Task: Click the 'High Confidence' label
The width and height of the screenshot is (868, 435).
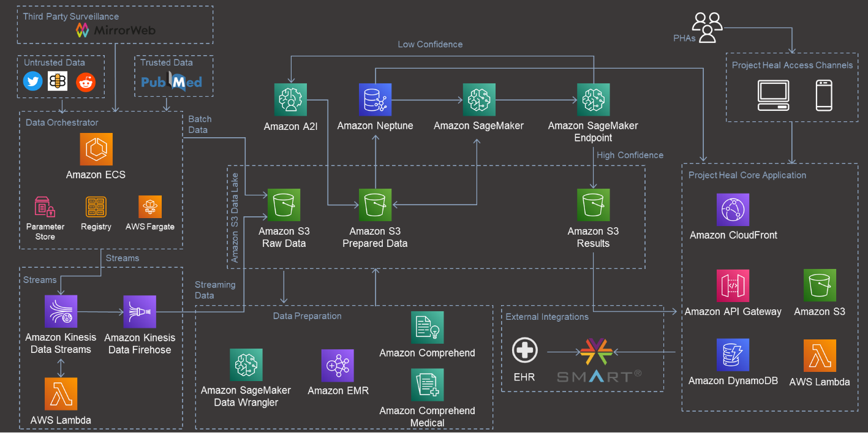Action: coord(630,155)
